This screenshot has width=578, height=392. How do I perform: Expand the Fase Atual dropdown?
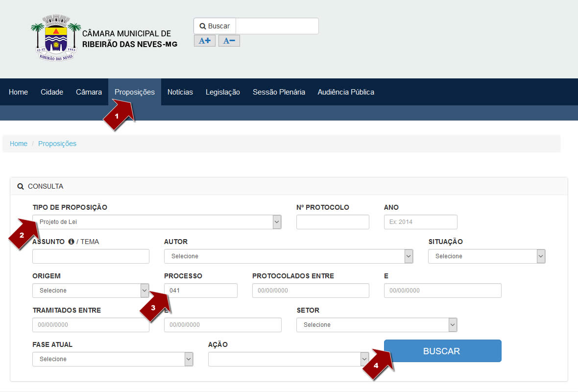click(113, 359)
